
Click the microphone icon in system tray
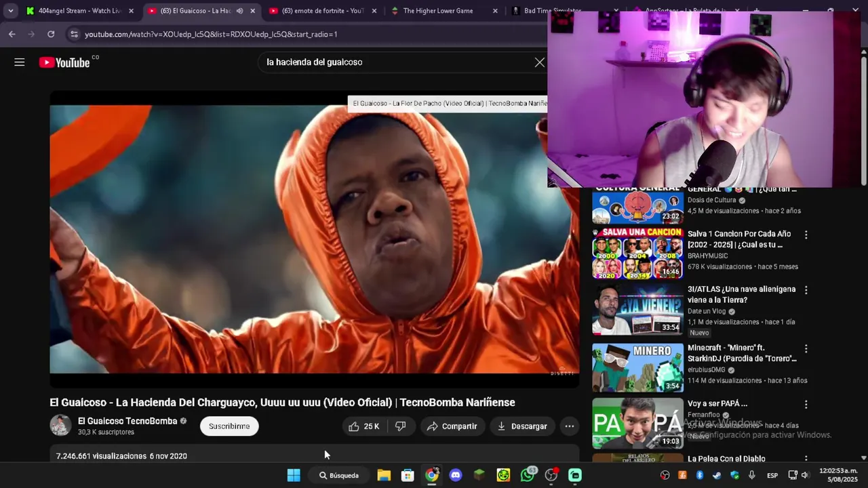click(751, 475)
